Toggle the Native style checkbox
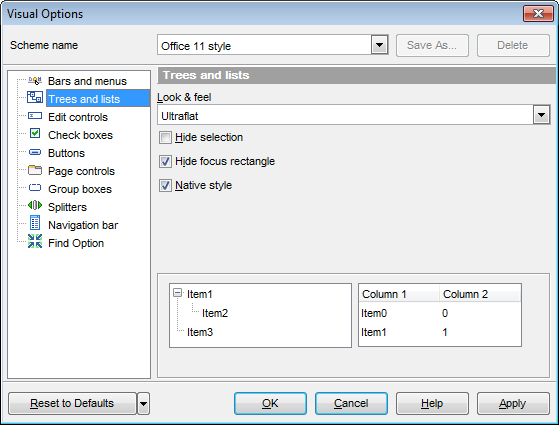This screenshot has width=559, height=425. (x=165, y=185)
